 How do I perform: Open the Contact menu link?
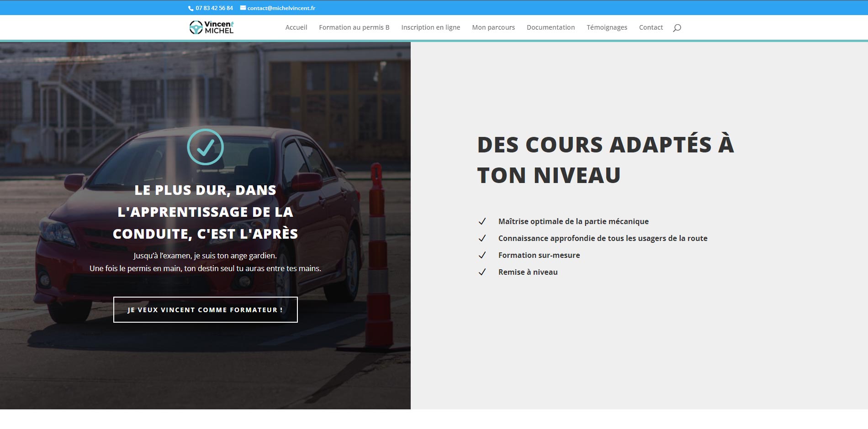tap(651, 27)
